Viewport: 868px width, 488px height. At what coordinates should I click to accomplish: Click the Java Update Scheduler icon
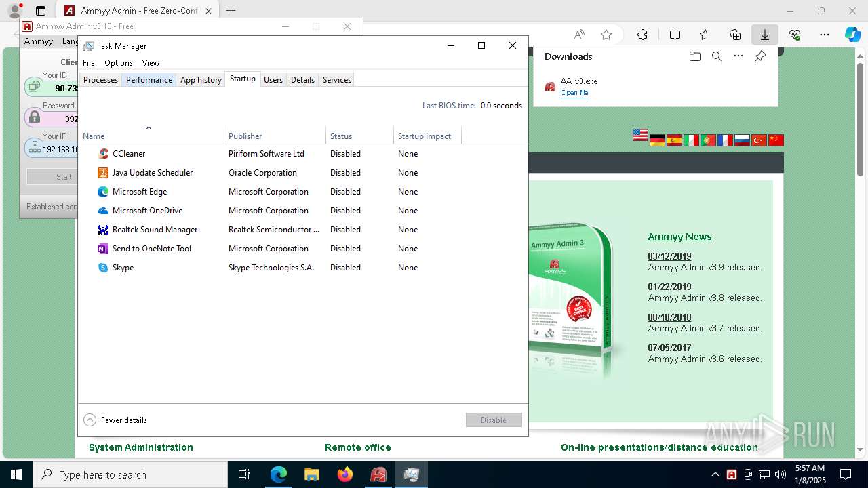click(x=103, y=173)
